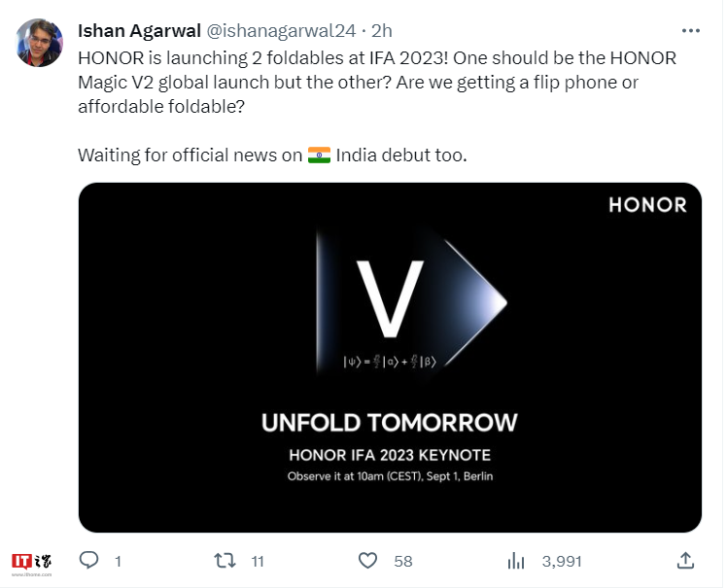Click the share upload arrow icon
Screen dimensions: 727x588
pos(684,561)
